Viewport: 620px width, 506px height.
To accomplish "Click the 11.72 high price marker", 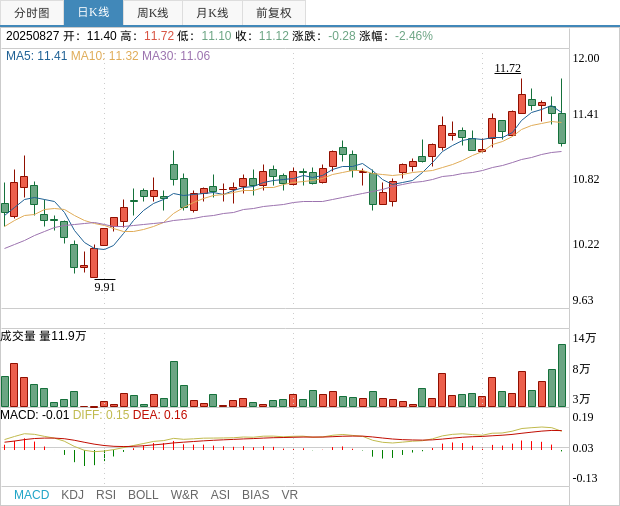I will pyautogui.click(x=507, y=68).
